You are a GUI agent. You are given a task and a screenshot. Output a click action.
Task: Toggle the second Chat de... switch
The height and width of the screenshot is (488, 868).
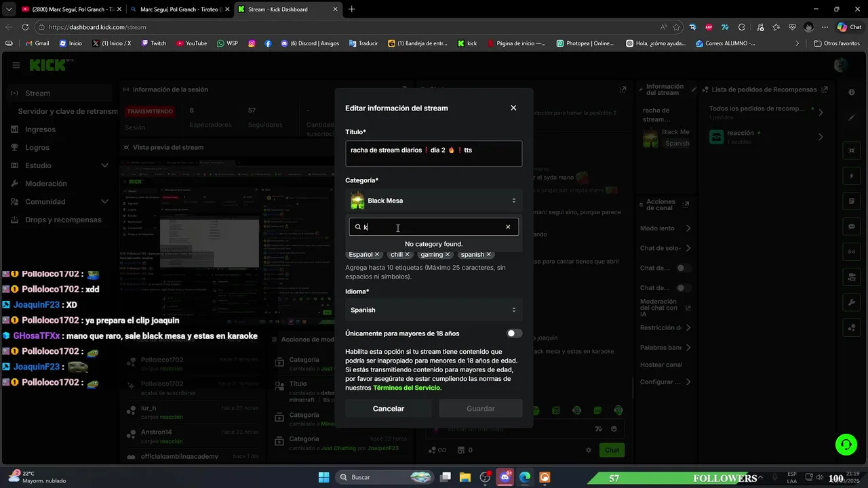[684, 288]
